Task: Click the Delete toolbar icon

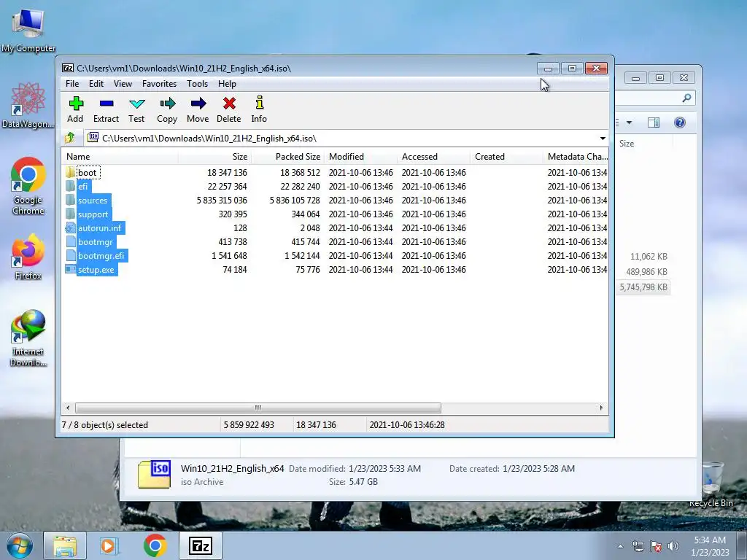Action: pos(228,109)
